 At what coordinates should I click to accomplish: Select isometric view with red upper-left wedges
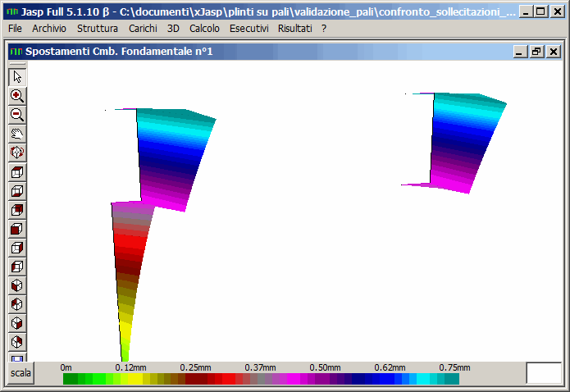pyautogui.click(x=17, y=305)
